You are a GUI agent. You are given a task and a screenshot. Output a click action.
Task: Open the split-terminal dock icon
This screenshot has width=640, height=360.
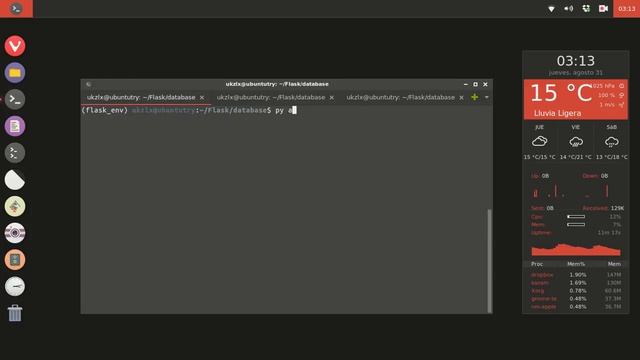(x=15, y=153)
